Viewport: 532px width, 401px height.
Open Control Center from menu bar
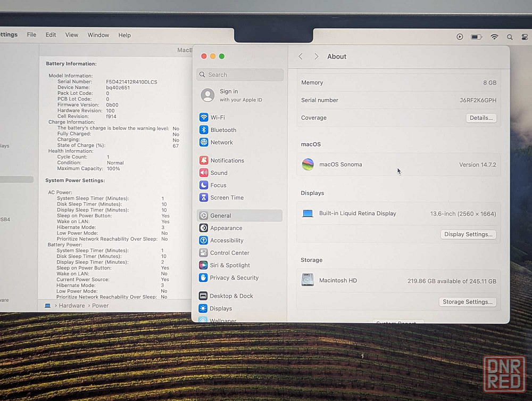click(525, 37)
